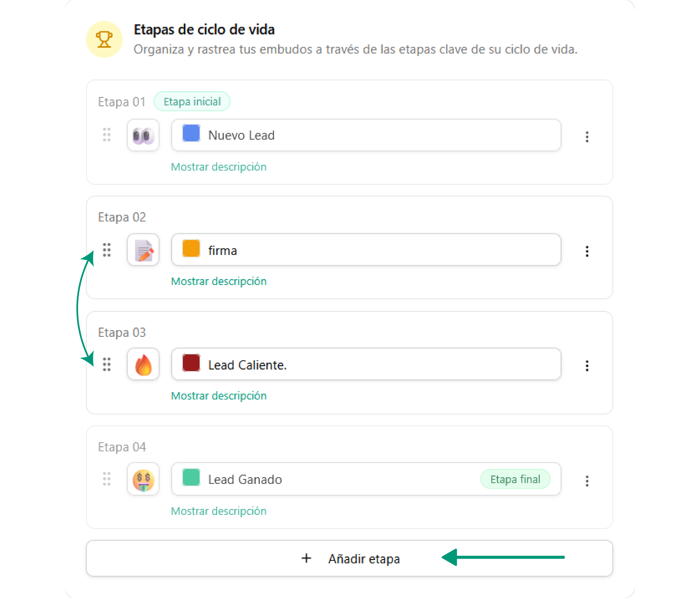Click the Lead Caliente name field
The image size is (700, 598).
coord(372,365)
